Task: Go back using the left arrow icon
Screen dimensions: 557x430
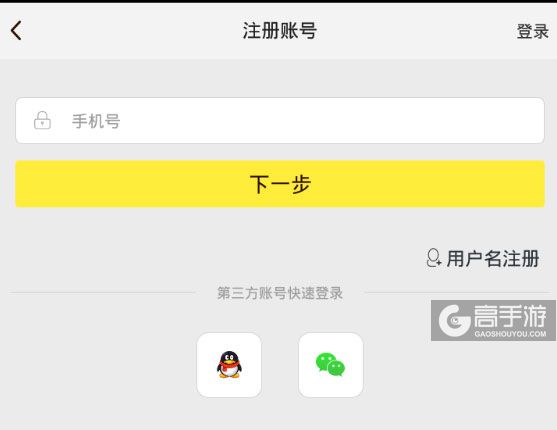Action: pyautogui.click(x=16, y=31)
